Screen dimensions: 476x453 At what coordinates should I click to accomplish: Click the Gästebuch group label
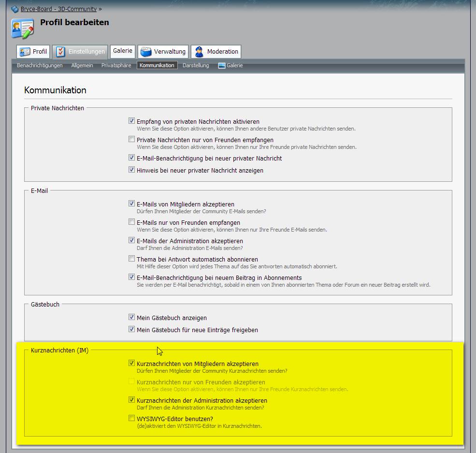pyautogui.click(x=45, y=304)
